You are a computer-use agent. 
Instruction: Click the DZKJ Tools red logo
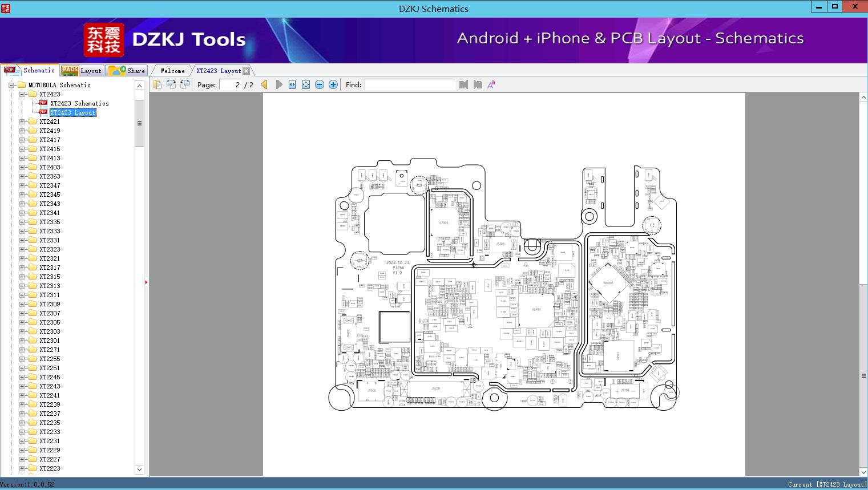click(x=104, y=39)
